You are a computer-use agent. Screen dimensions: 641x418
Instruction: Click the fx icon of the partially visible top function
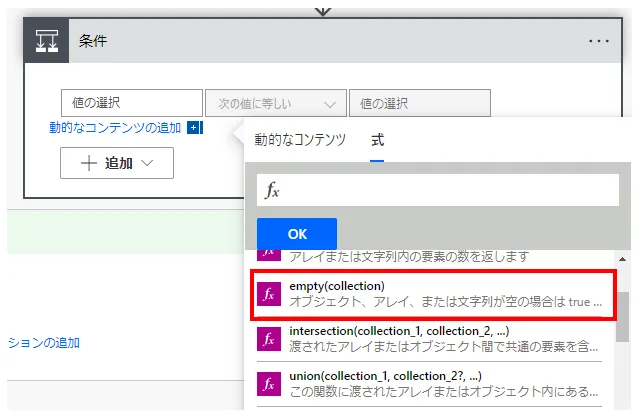[x=268, y=255]
